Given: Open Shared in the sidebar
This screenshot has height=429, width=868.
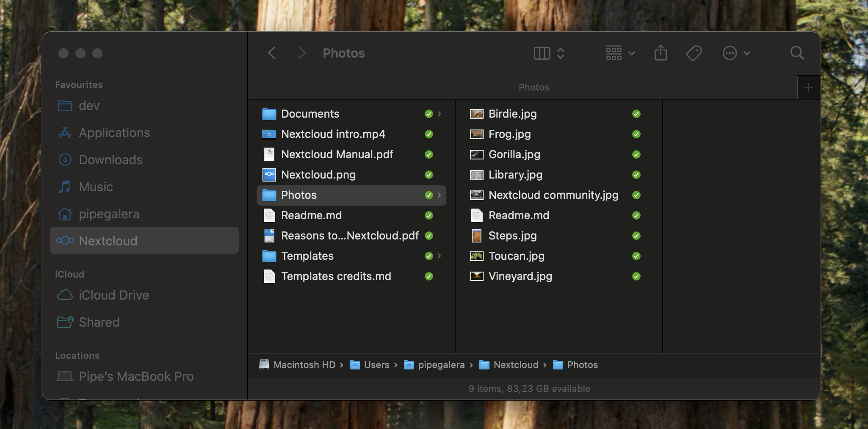Looking at the screenshot, I should pyautogui.click(x=144, y=322).
